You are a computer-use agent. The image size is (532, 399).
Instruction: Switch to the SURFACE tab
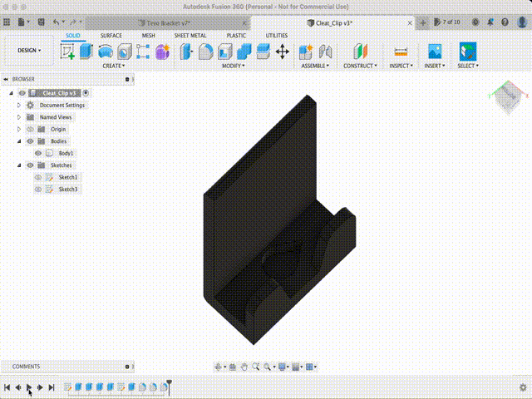[111, 36]
